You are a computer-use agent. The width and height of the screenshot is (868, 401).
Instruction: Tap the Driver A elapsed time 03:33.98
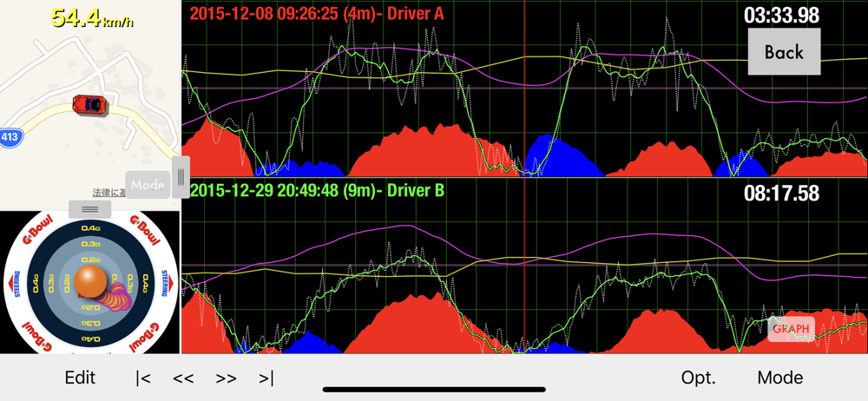click(x=781, y=15)
